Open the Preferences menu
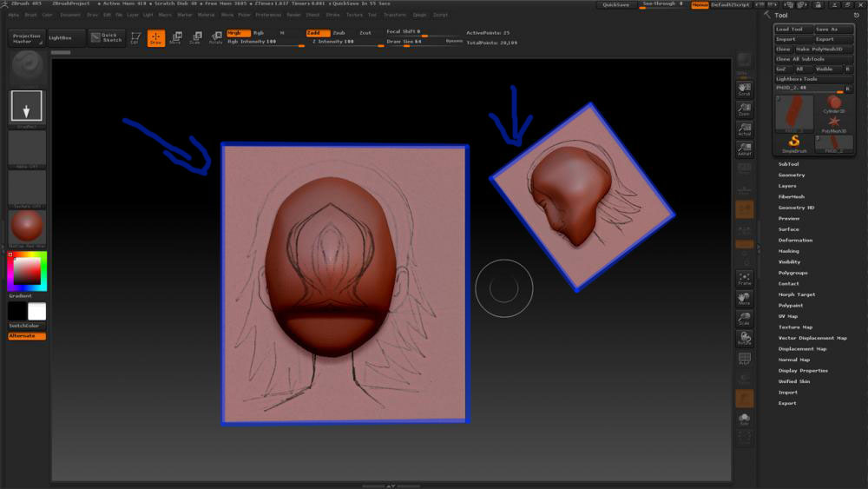The image size is (868, 489). (268, 15)
